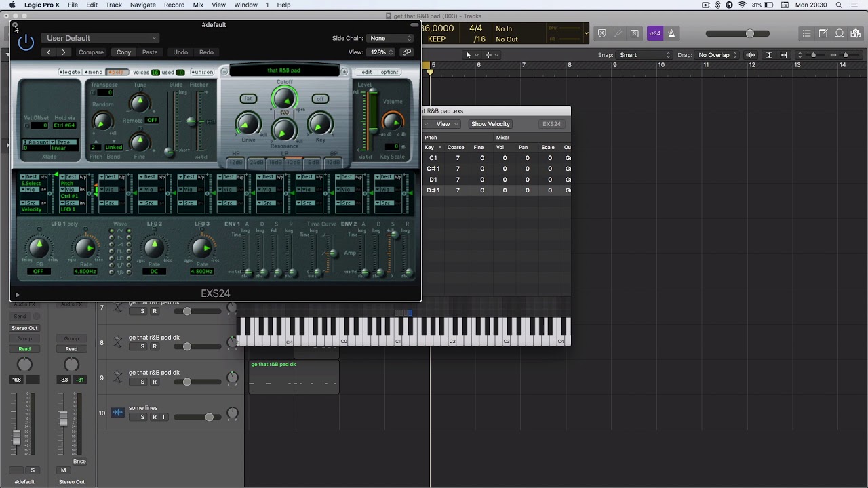Screen dimensions: 868x488
Task: Open the media Browsers icon
Action: [x=856, y=33]
